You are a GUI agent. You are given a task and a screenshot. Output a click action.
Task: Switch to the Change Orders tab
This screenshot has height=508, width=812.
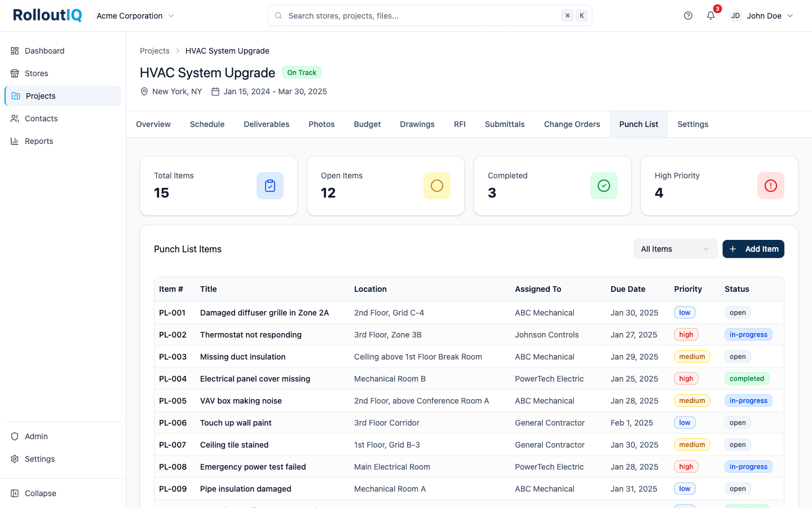[x=572, y=124]
